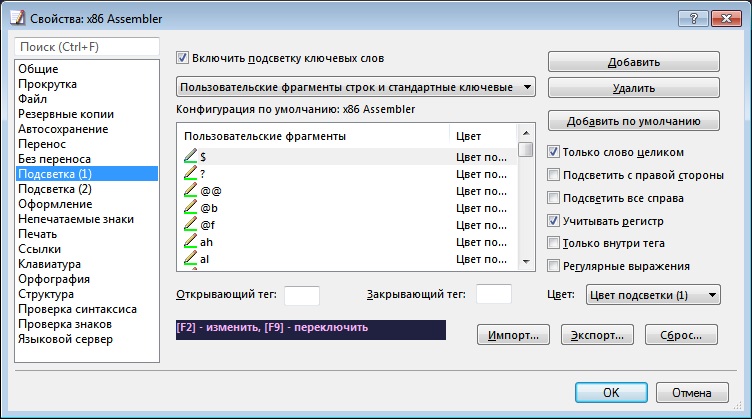Open the 'Подсветка (2)' settings section
This screenshot has height=419, width=752.
(x=55, y=189)
